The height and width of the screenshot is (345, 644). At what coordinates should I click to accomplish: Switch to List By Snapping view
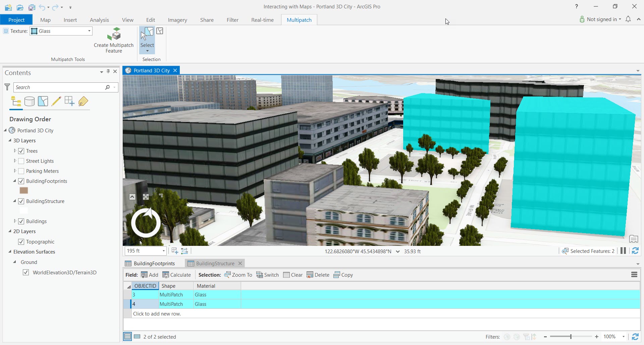tap(69, 101)
